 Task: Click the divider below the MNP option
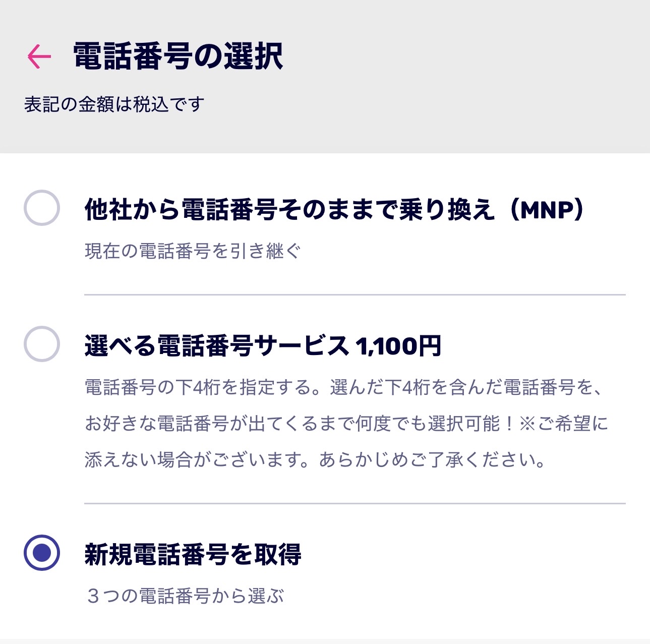(x=354, y=295)
